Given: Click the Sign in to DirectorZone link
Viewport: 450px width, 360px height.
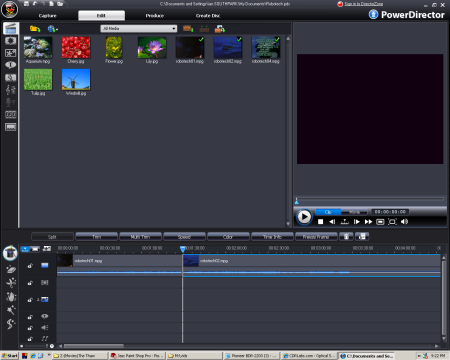Looking at the screenshot, I should 363,4.
